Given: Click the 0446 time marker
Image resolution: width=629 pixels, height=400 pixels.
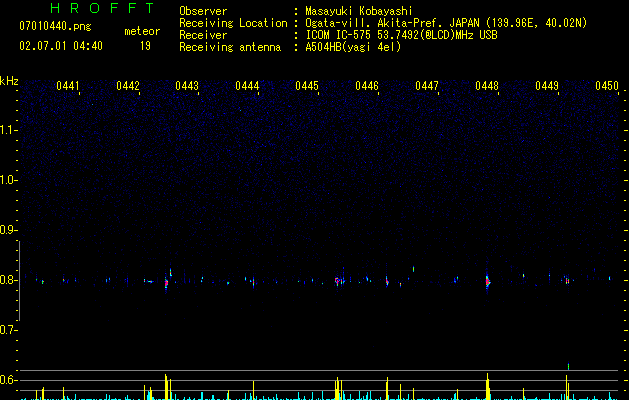Looking at the screenshot, I should click(367, 86).
